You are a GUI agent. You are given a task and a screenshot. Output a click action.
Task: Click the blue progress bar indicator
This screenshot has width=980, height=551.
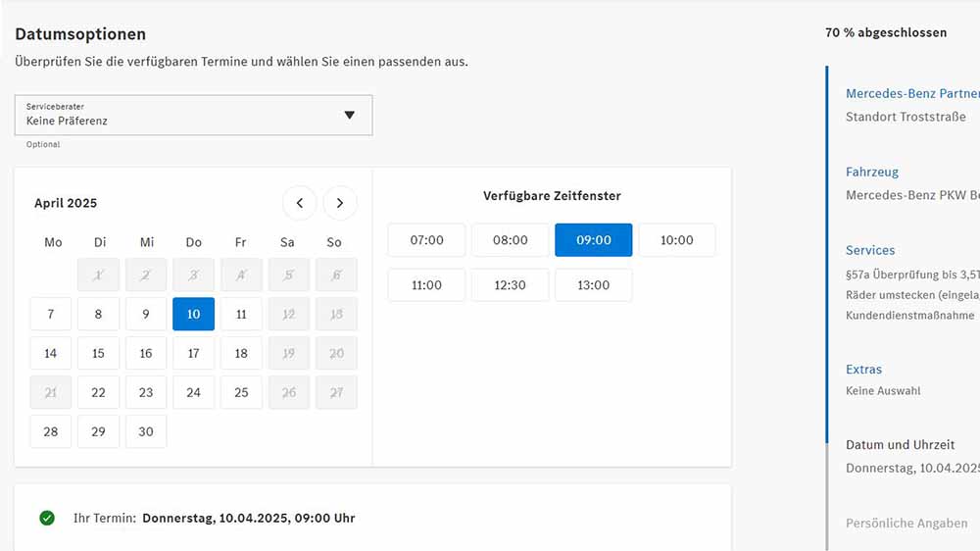pyautogui.click(x=827, y=255)
